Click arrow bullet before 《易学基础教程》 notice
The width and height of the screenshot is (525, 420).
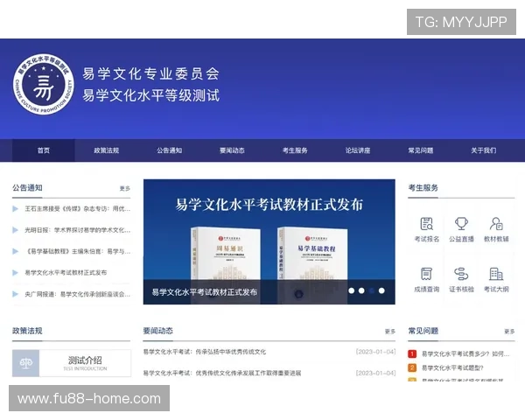(15, 251)
